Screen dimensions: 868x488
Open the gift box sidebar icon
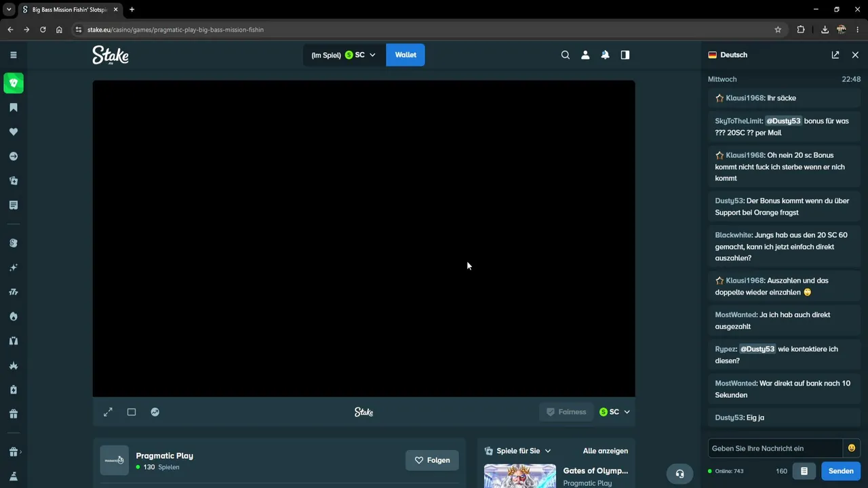13,414
